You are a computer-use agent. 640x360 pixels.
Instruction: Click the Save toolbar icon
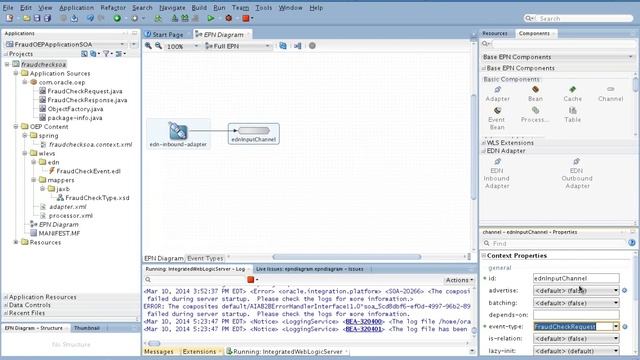pyautogui.click(x=37, y=18)
